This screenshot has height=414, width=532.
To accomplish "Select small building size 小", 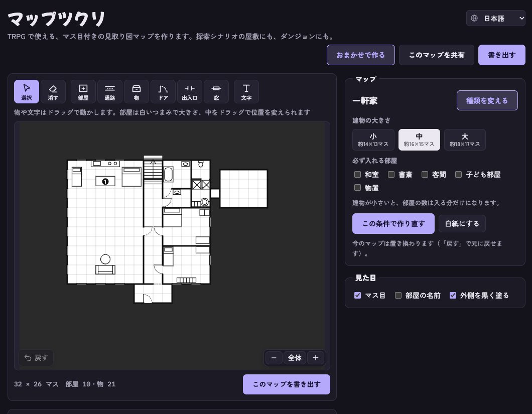I will point(373,140).
